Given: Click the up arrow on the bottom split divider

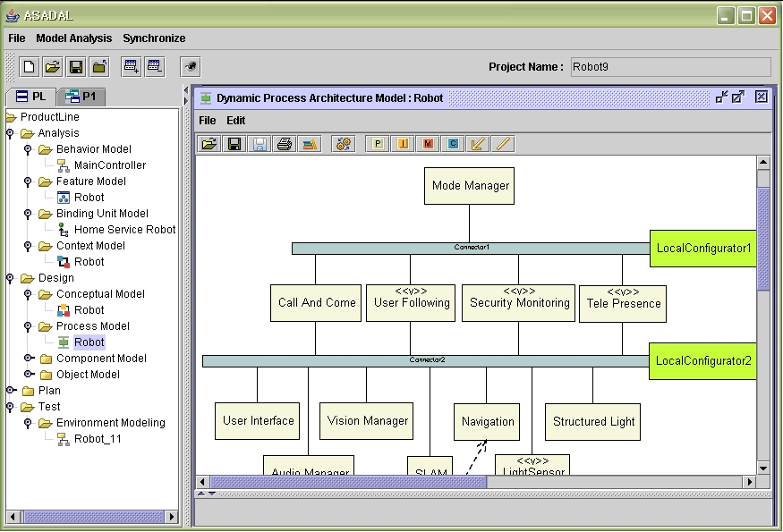Looking at the screenshot, I should [x=201, y=494].
